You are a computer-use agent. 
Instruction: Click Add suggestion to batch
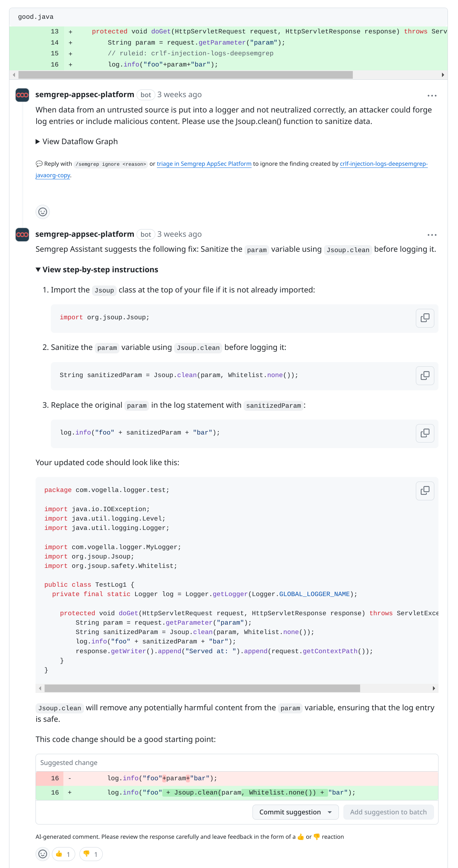[x=388, y=812]
